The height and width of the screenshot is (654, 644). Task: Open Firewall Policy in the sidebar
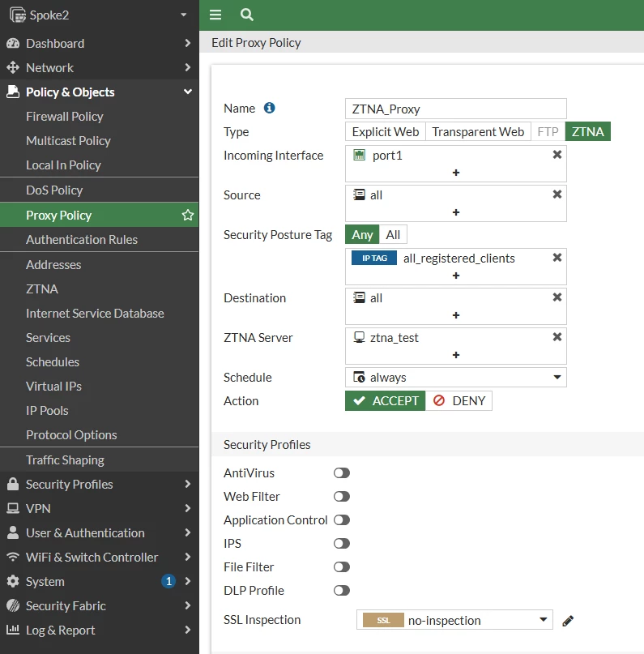click(65, 117)
